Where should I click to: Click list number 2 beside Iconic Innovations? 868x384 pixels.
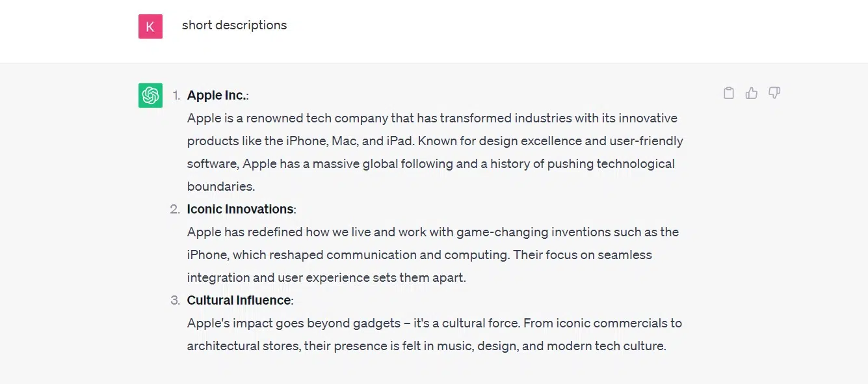tap(175, 209)
